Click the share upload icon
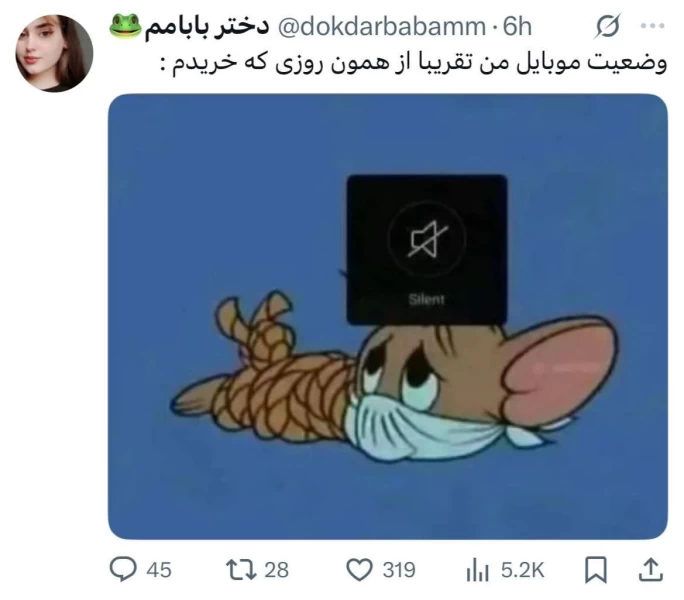Viewport: 684px width, 600px height. pos(651,569)
